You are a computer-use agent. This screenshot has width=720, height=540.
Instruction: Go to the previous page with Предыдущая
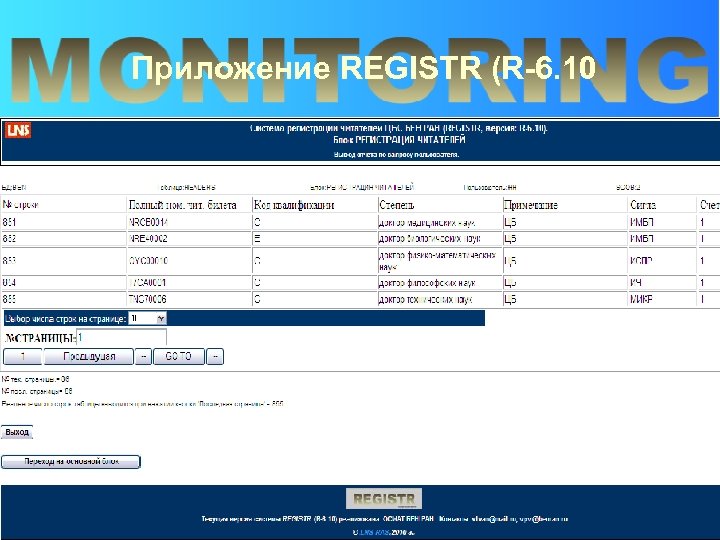tap(89, 356)
